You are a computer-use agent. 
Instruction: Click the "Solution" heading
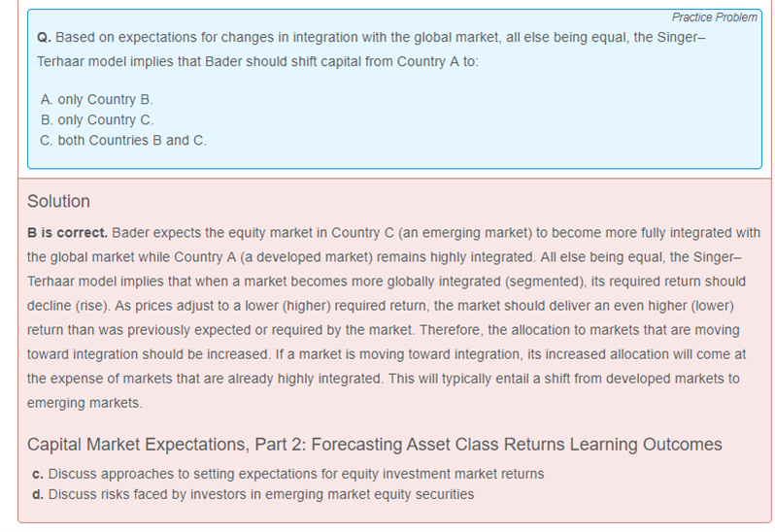click(58, 202)
